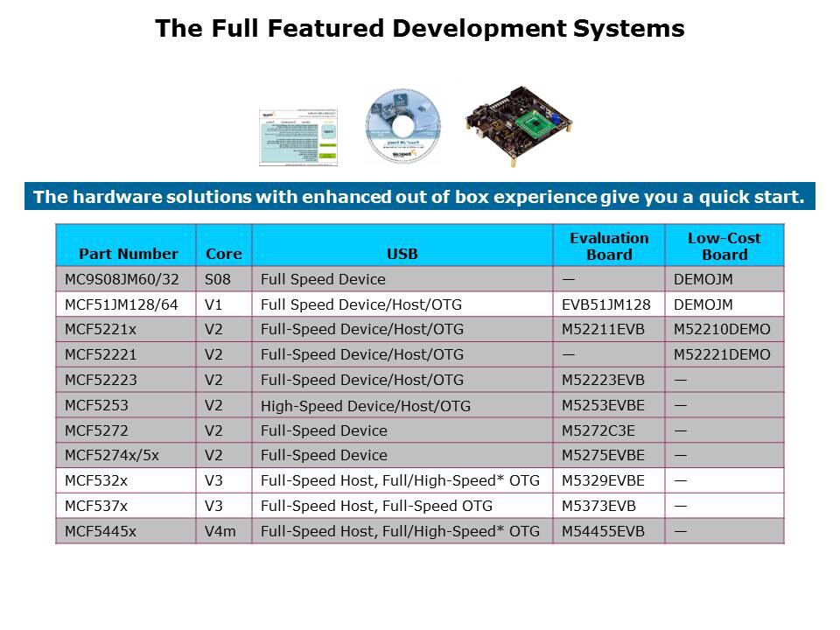Click the blue hardware solutions banner
The image size is (840, 630).
[420, 197]
